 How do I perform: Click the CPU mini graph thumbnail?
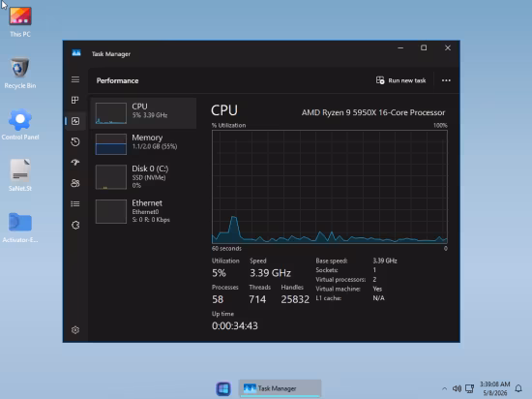point(111,113)
